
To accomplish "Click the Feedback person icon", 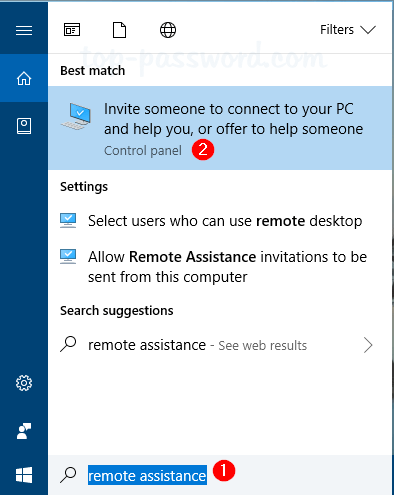I will tap(24, 431).
